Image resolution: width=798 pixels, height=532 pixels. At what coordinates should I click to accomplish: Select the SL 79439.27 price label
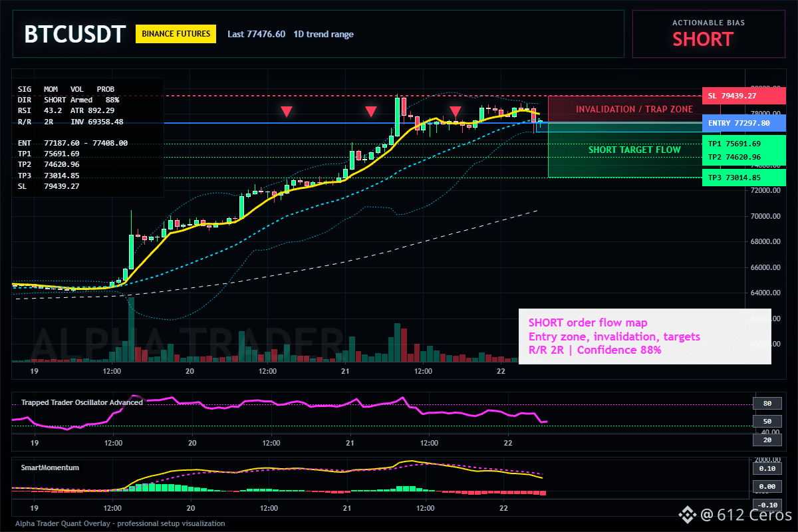[x=743, y=96]
